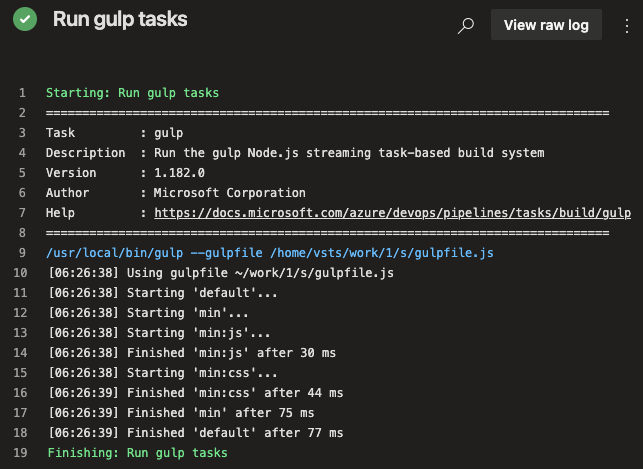Click the Finishing: Run gulp tasks line
This screenshot has height=469, width=643.
pyautogui.click(x=136, y=453)
